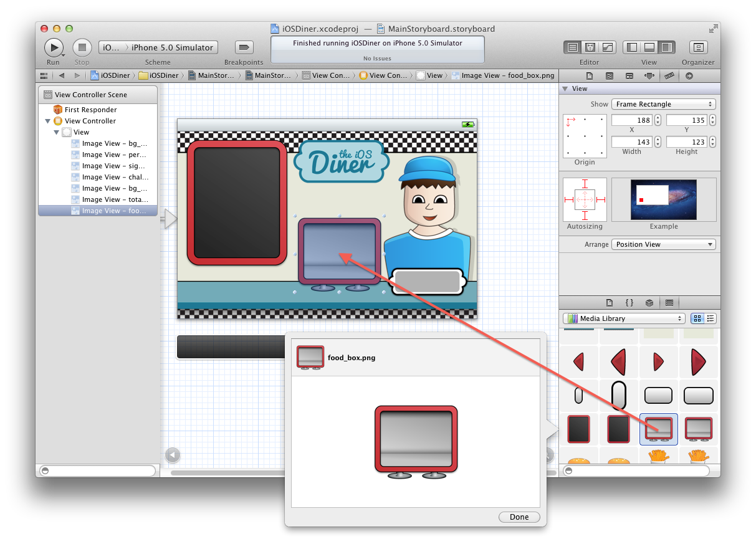Click the Width field showing 143
Viewport: 756px width, 539px height.
tap(632, 142)
